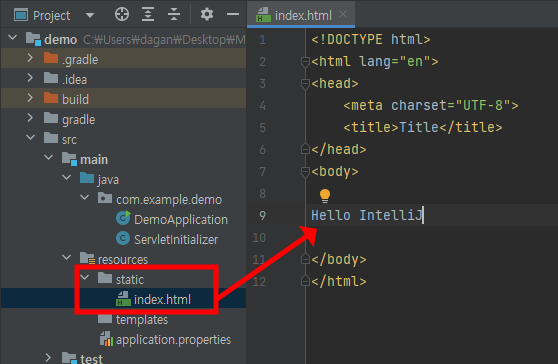Fold the body tag at line 7
This screenshot has height=364, width=558.
pos(305,172)
